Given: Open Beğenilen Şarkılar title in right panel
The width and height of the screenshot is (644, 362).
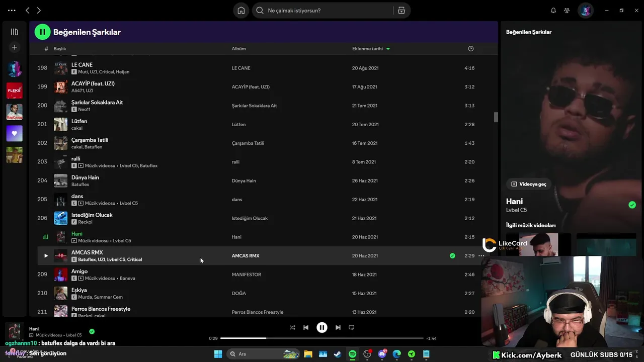Looking at the screenshot, I should pos(529,32).
